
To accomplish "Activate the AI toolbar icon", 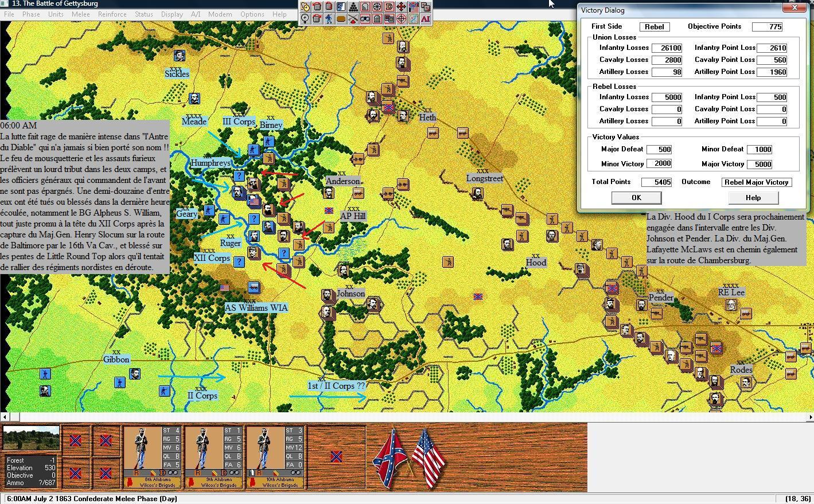I will (x=425, y=19).
